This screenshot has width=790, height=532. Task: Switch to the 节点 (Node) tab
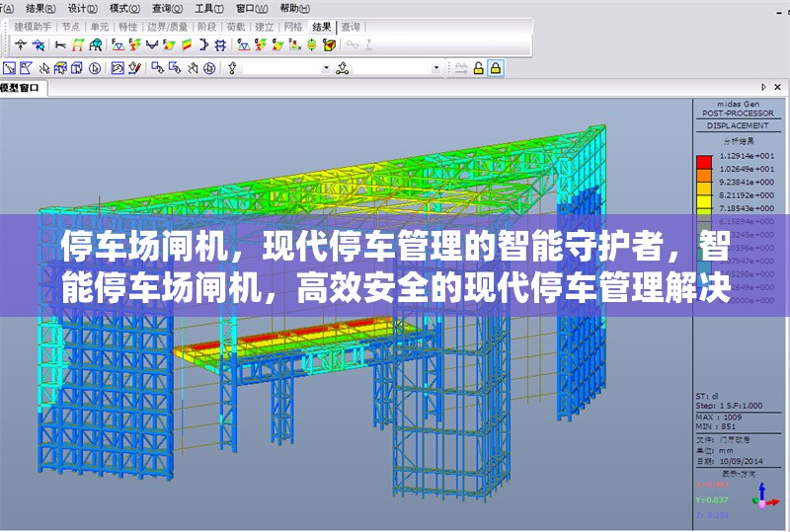coord(70,28)
